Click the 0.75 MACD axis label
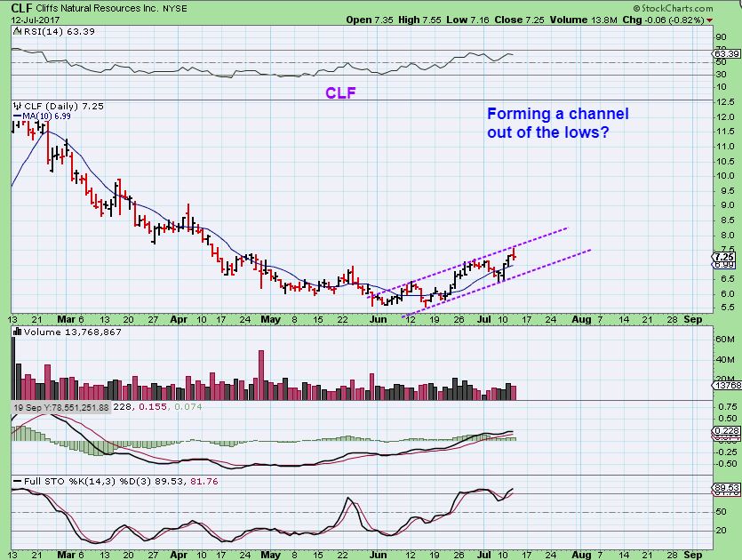Viewport: 742px width, 560px height. [x=727, y=406]
